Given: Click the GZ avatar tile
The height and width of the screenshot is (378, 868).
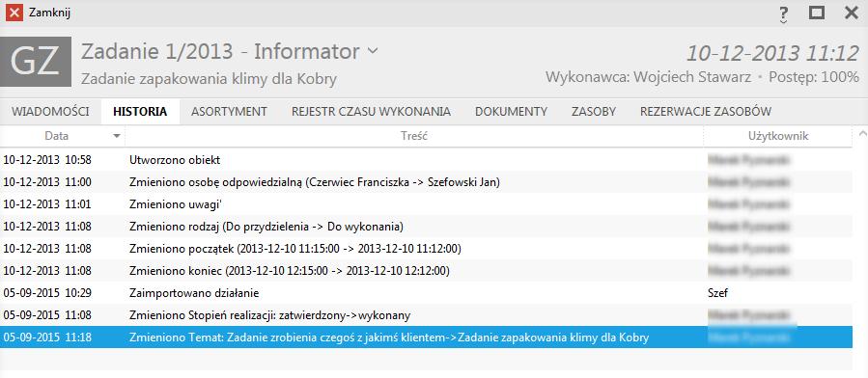Looking at the screenshot, I should [x=36, y=62].
